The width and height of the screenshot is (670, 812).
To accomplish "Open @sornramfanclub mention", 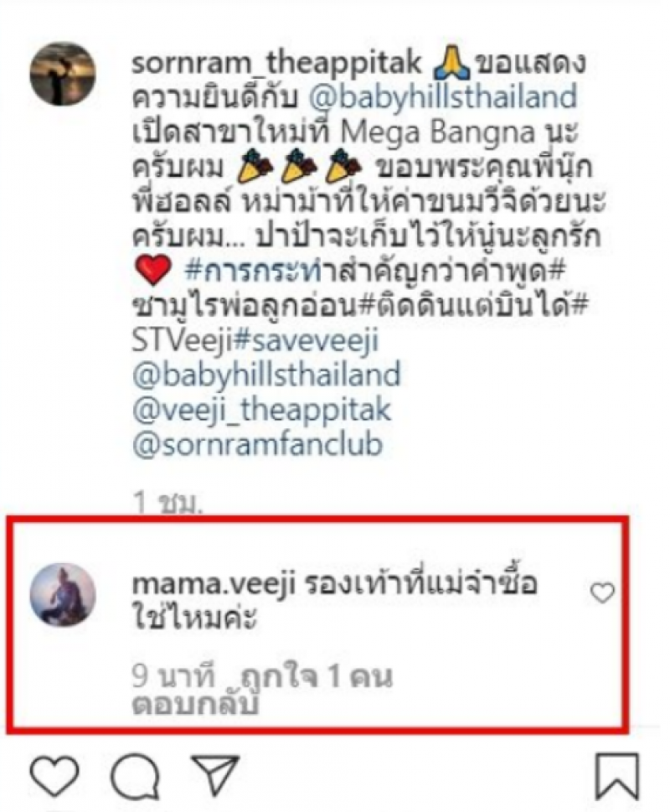I will (257, 444).
